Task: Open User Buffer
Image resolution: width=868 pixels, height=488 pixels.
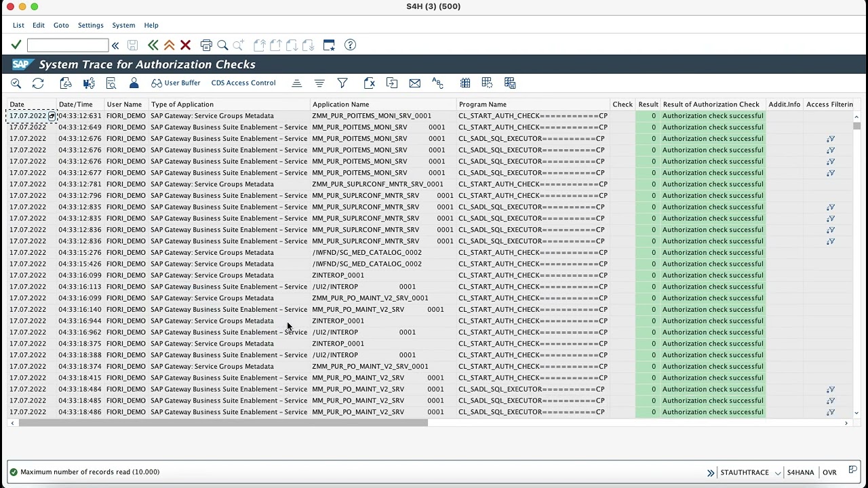Action: pyautogui.click(x=176, y=83)
